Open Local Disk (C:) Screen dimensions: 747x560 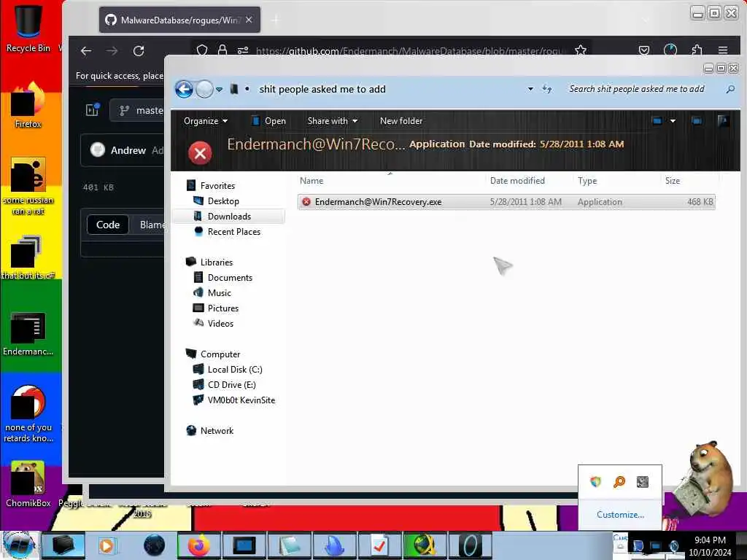click(x=235, y=370)
